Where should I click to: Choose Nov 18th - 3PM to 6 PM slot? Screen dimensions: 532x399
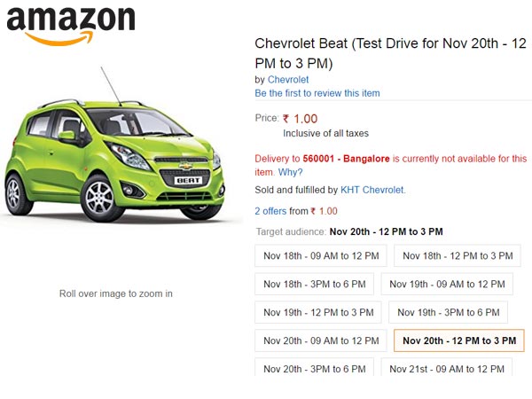pyautogui.click(x=315, y=284)
